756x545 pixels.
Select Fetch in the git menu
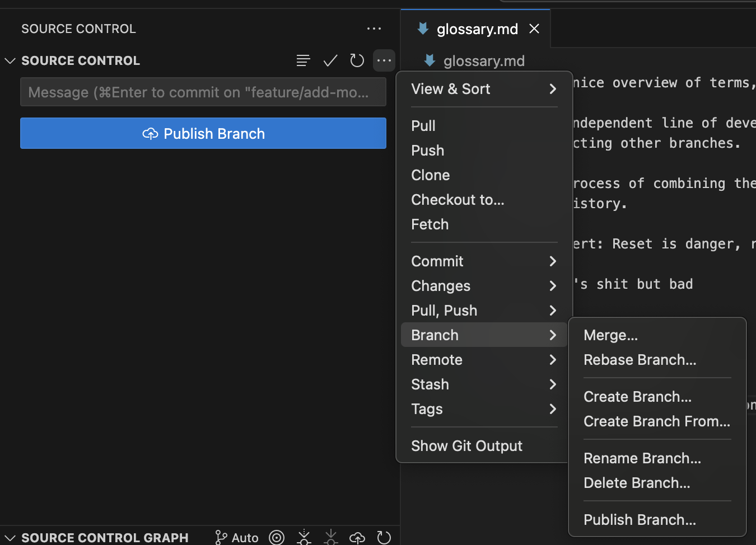click(484, 224)
